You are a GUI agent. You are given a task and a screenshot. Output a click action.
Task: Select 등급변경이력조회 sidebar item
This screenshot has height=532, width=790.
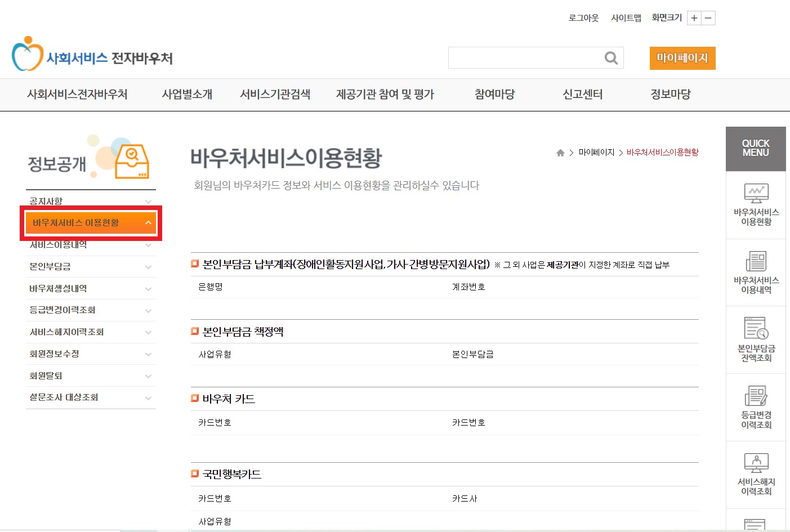tap(91, 310)
